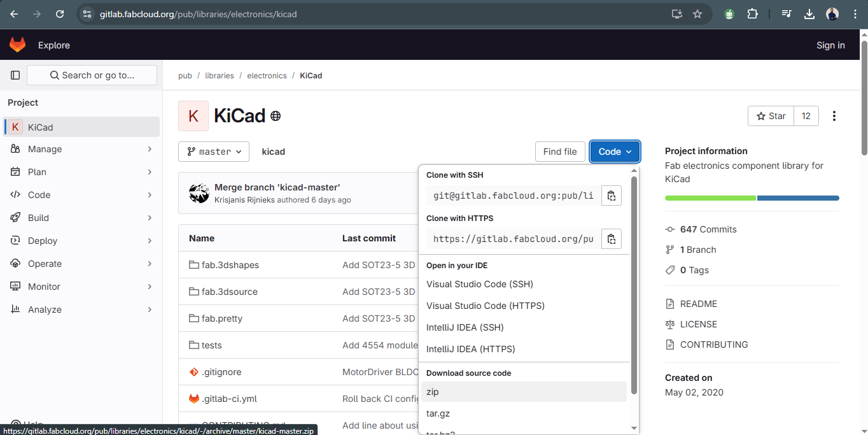The height and width of the screenshot is (435, 868).
Task: Expand the Plan sidebar section
Action: point(81,172)
